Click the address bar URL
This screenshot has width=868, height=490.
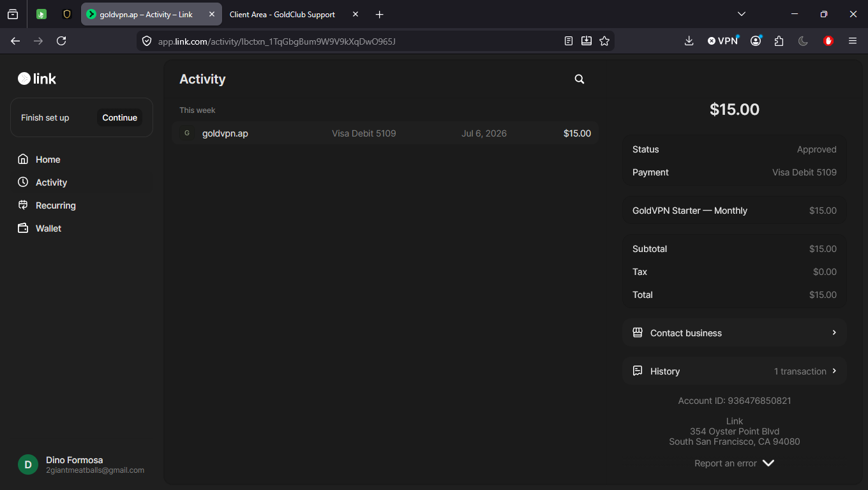(277, 41)
